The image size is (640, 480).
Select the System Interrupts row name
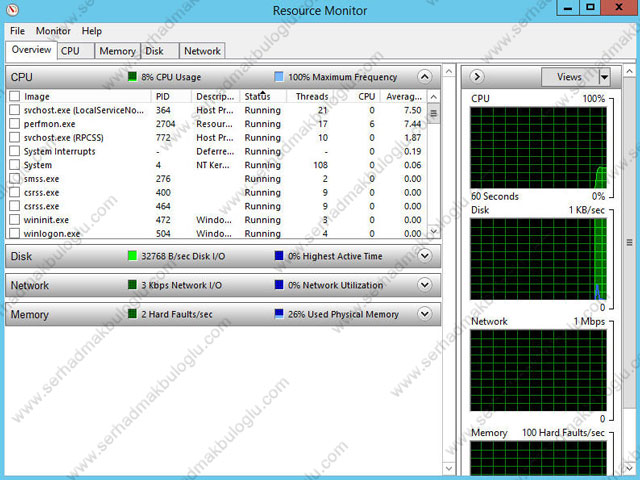tap(60, 151)
